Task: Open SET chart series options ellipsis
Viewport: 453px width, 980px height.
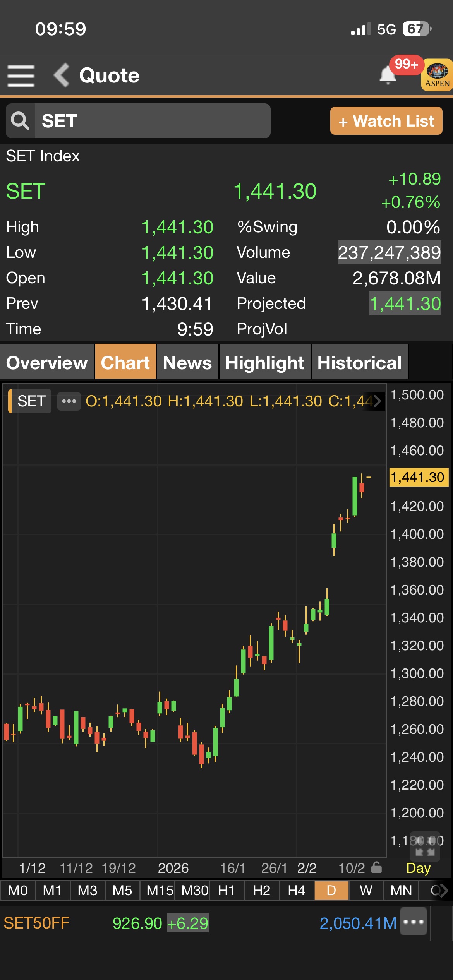Action: tap(69, 401)
